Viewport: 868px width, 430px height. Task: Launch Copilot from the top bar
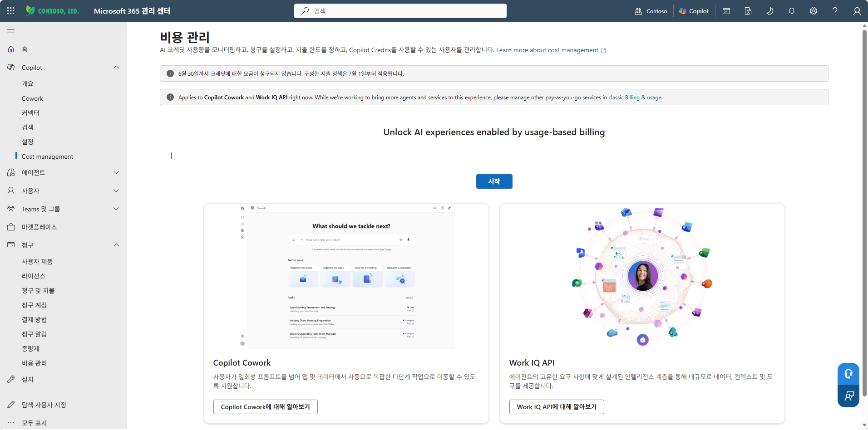point(694,11)
